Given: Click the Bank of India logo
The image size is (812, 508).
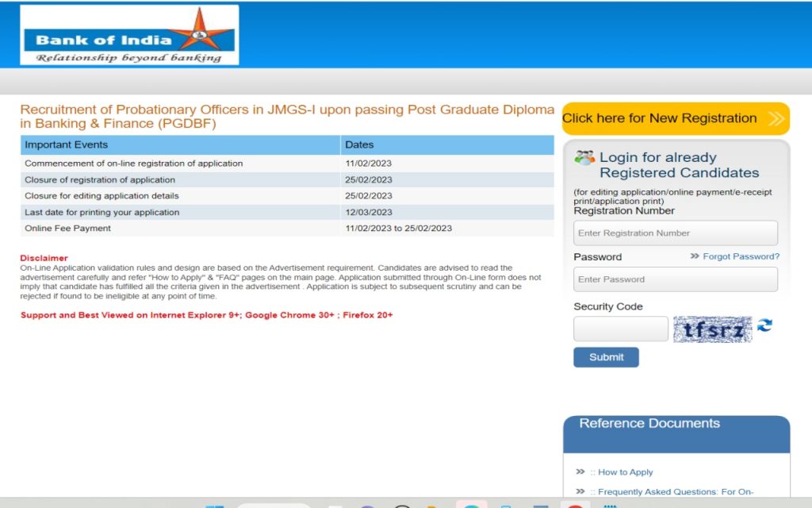Looking at the screenshot, I should click(x=129, y=36).
